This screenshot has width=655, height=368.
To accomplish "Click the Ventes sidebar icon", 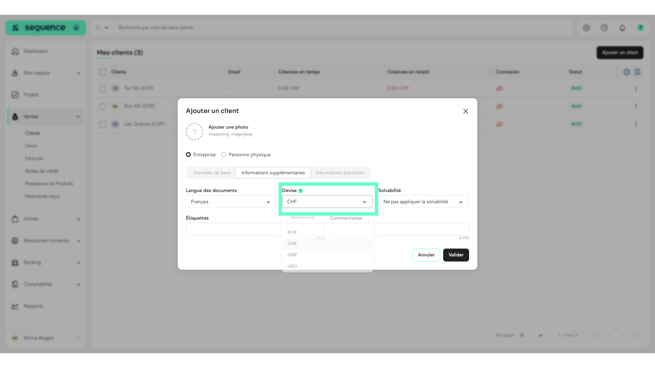I will pos(15,117).
